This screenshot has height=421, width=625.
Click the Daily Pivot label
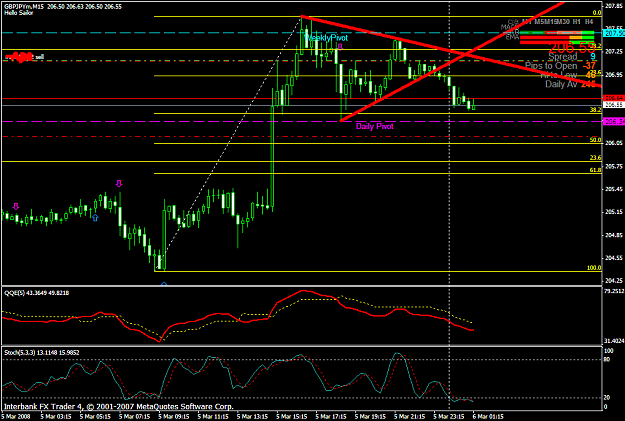point(374,126)
